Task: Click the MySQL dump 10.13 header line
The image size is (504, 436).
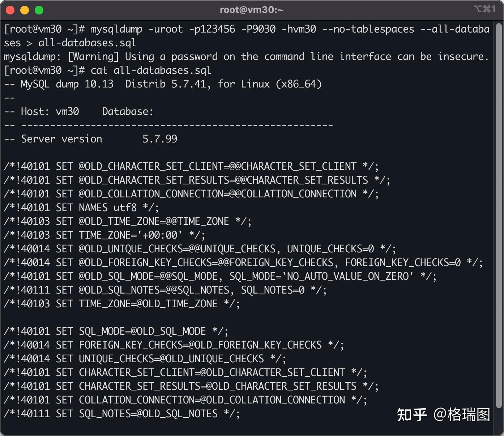Action: click(163, 84)
